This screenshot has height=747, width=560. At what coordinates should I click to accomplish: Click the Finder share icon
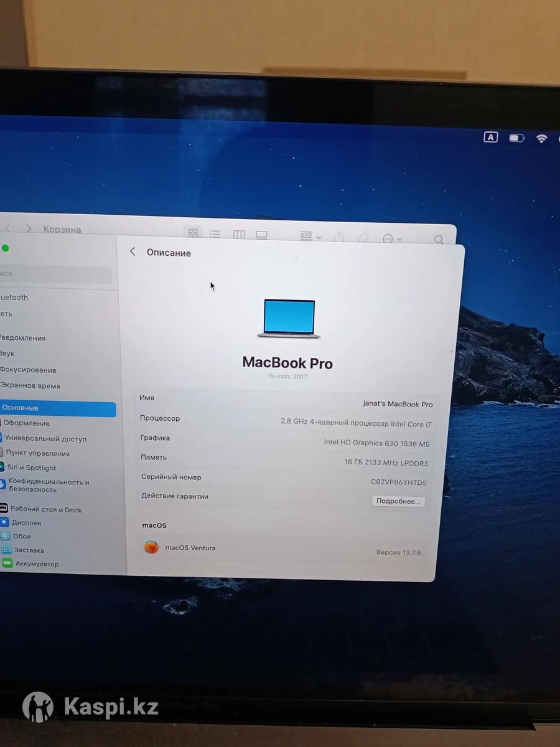339,237
